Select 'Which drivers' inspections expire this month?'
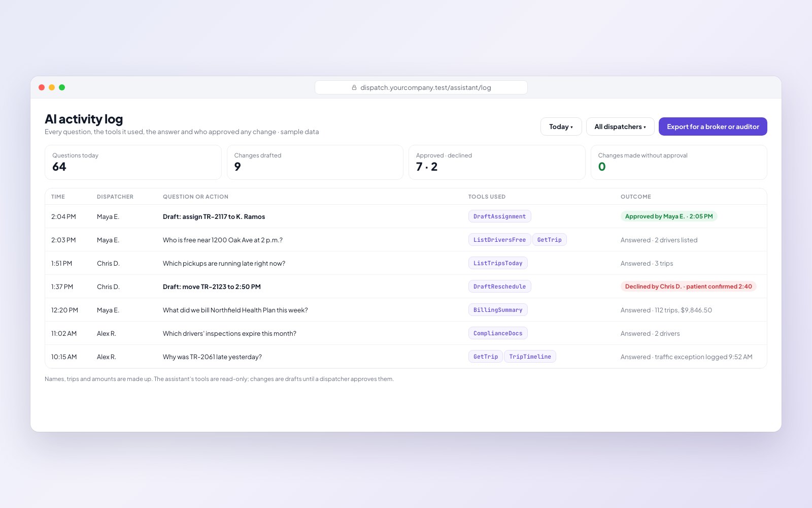 229,333
